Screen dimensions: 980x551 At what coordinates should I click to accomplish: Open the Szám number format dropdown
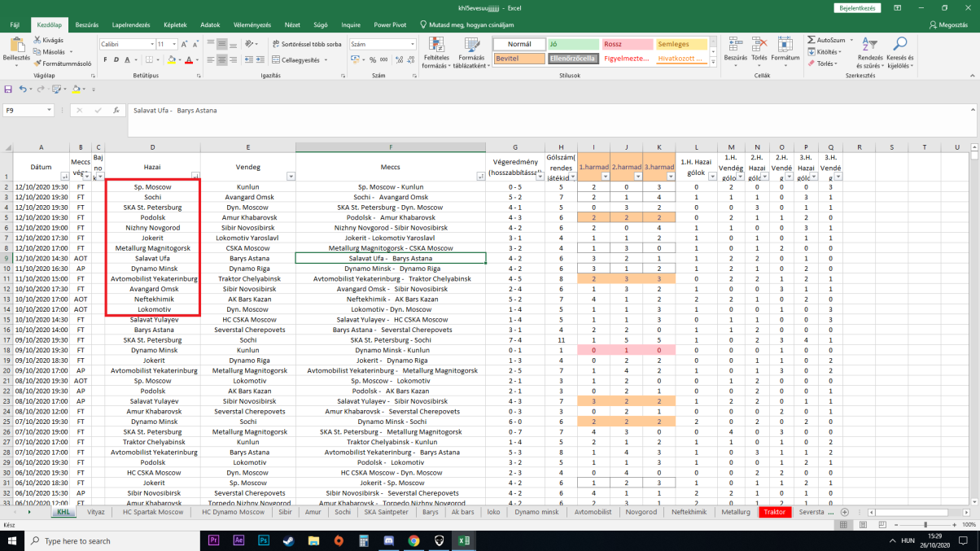tap(412, 44)
